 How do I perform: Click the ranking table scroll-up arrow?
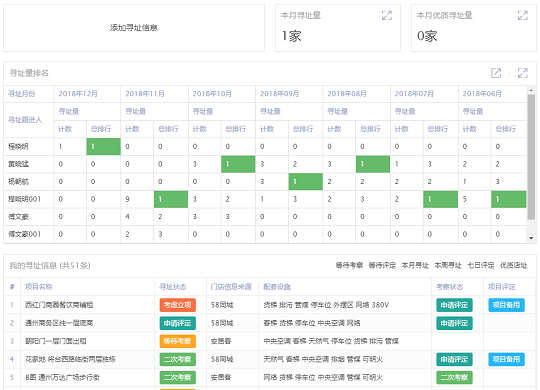pos(531,90)
